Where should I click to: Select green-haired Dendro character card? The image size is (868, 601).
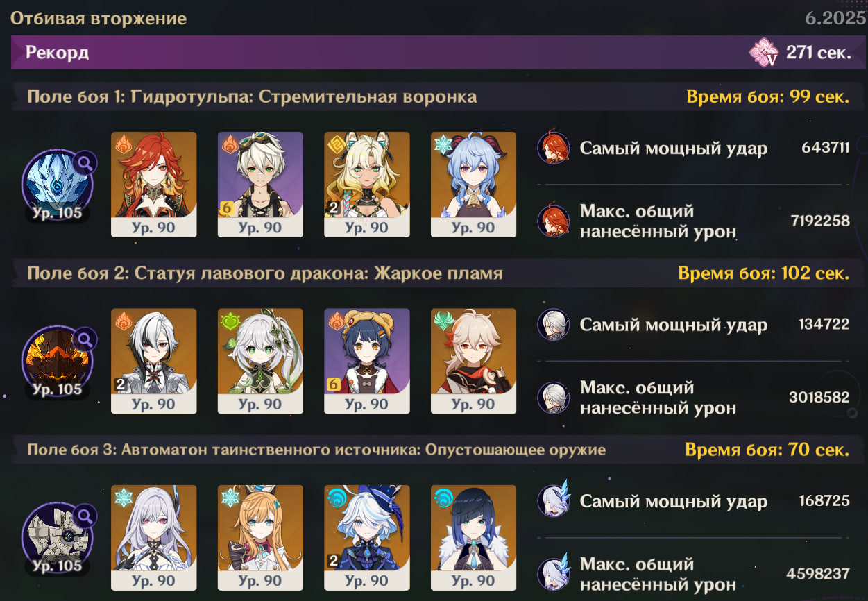(x=260, y=362)
